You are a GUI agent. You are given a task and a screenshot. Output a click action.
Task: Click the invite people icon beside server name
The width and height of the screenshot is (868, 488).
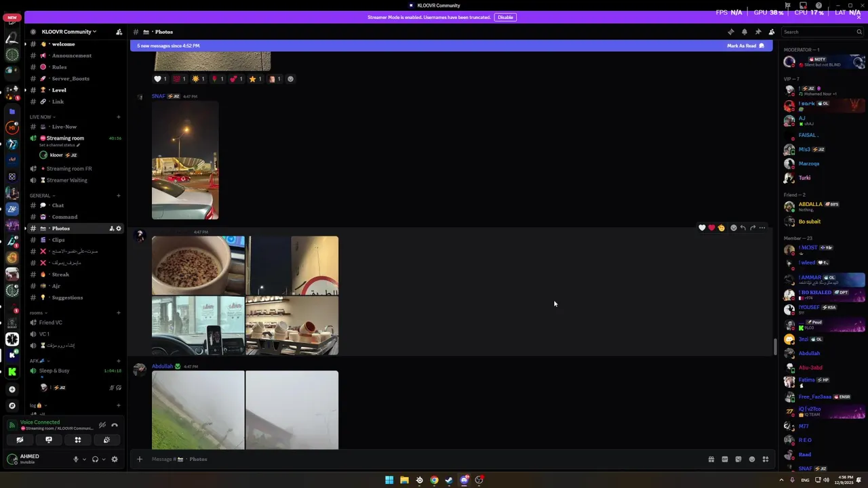pyautogui.click(x=119, y=32)
